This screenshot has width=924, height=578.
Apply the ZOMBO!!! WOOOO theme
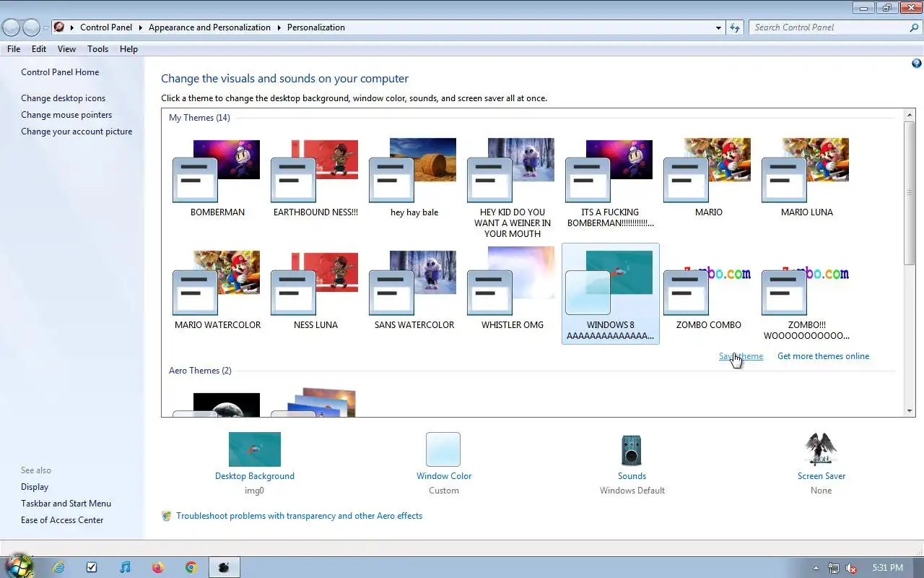(x=807, y=295)
